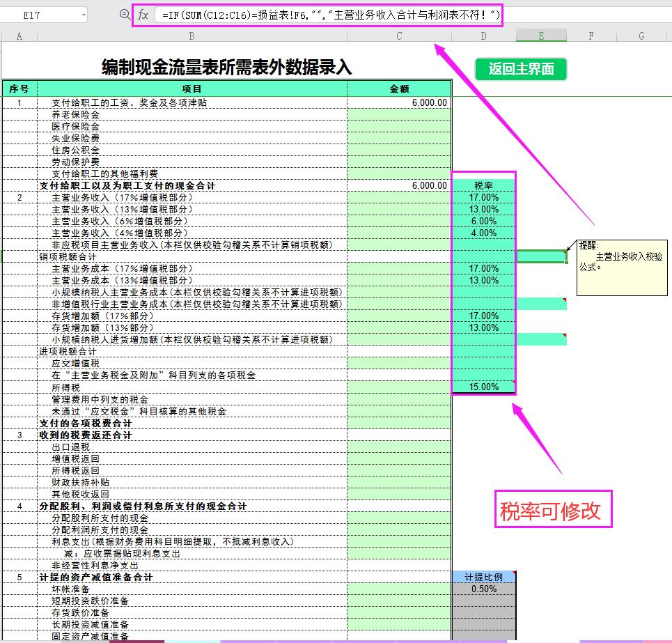Select the 6,000.00 amount cell
This screenshot has height=643, width=672.
point(399,102)
